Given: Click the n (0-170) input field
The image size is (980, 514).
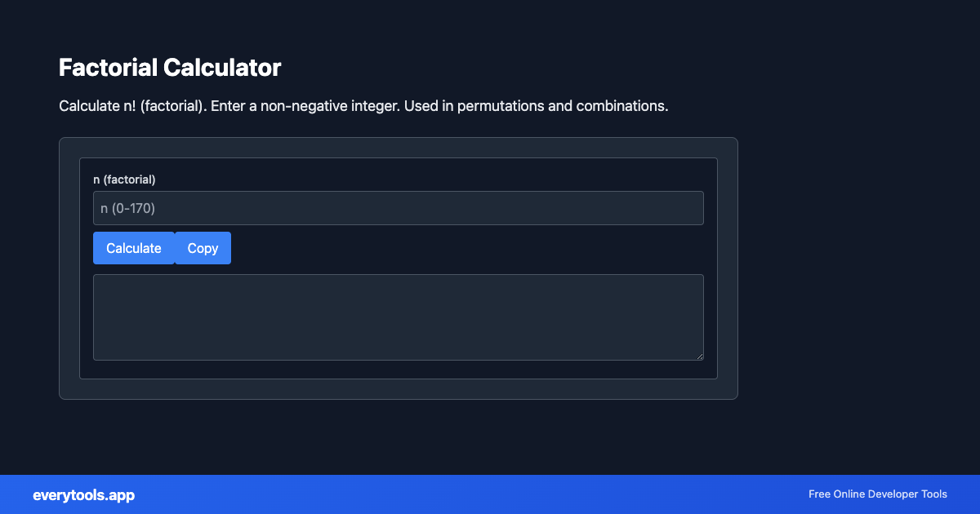Looking at the screenshot, I should (398, 207).
